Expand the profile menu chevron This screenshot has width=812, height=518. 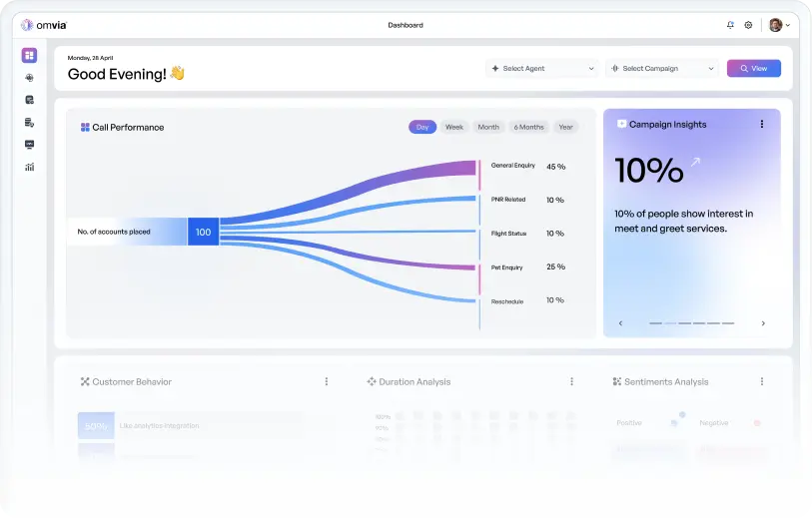point(788,25)
